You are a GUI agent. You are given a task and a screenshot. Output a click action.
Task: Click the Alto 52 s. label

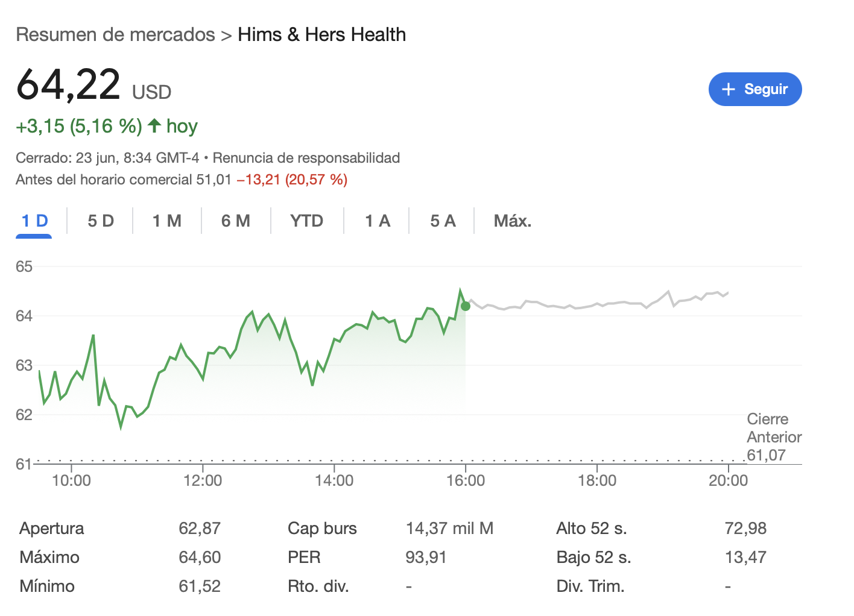(x=592, y=529)
